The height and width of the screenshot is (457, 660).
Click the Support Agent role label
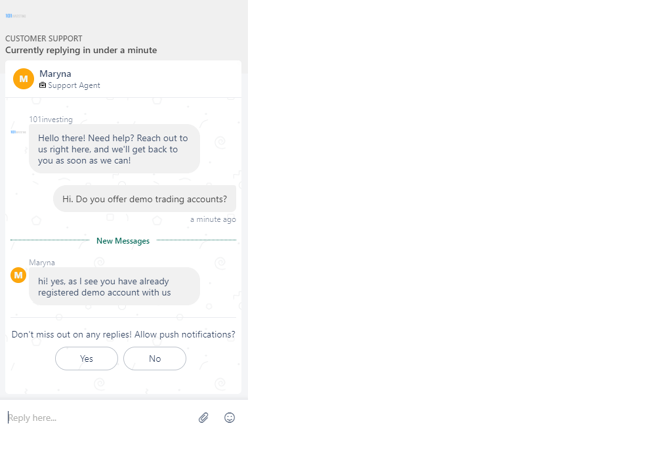click(x=74, y=85)
